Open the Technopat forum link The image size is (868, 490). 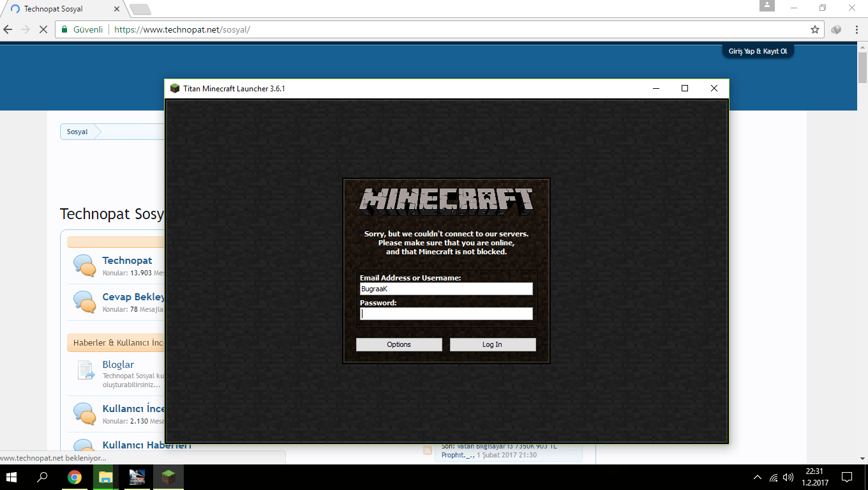[127, 260]
